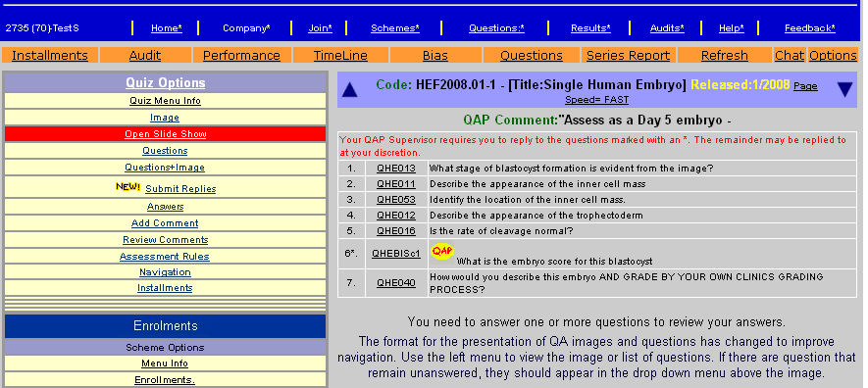Open the Answers link

(x=165, y=206)
